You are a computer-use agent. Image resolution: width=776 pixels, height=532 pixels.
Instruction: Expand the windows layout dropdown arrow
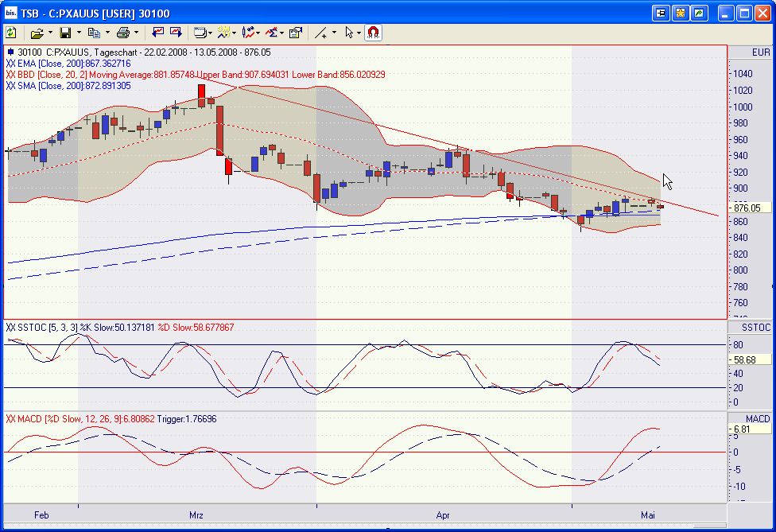(211, 33)
